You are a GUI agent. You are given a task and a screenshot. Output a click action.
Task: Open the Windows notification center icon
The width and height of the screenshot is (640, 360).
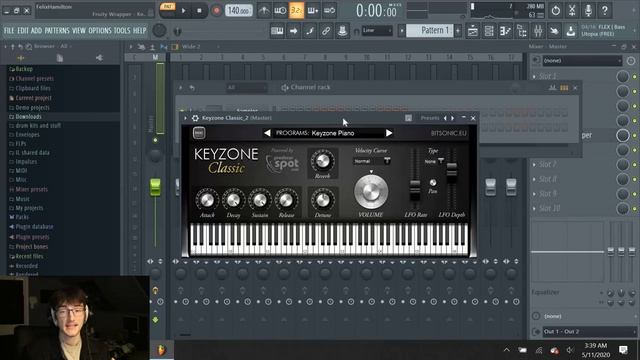623,350
